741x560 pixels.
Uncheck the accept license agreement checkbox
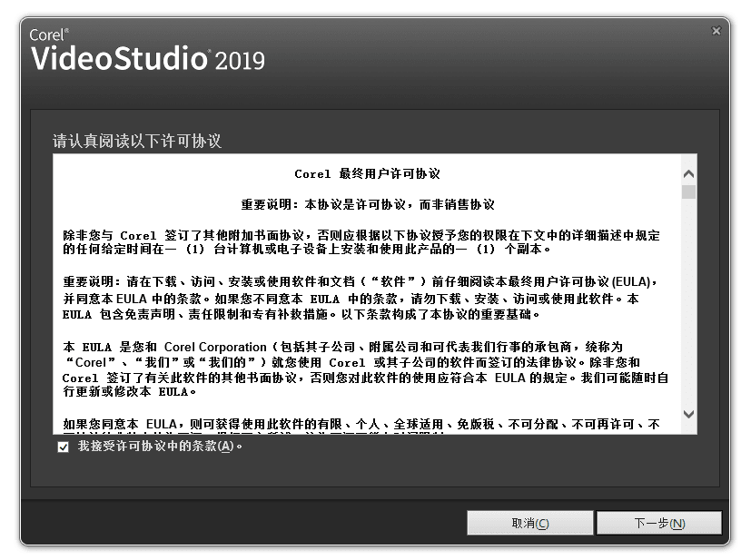[64, 447]
